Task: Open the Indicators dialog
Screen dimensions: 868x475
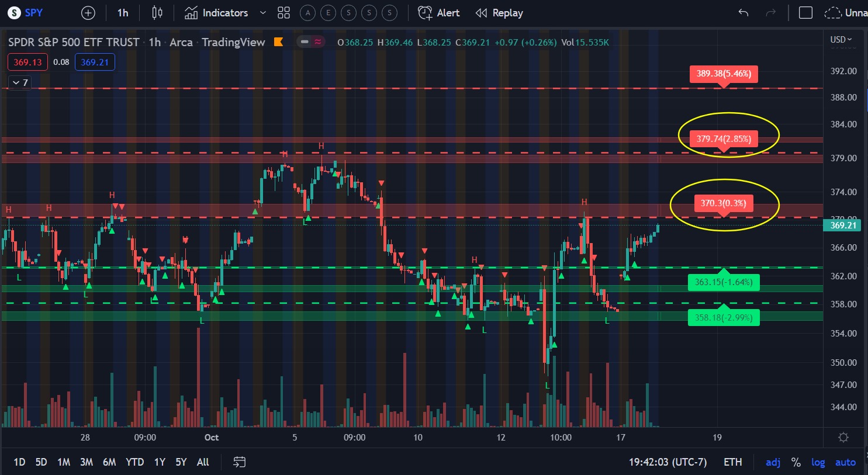Action: point(216,13)
